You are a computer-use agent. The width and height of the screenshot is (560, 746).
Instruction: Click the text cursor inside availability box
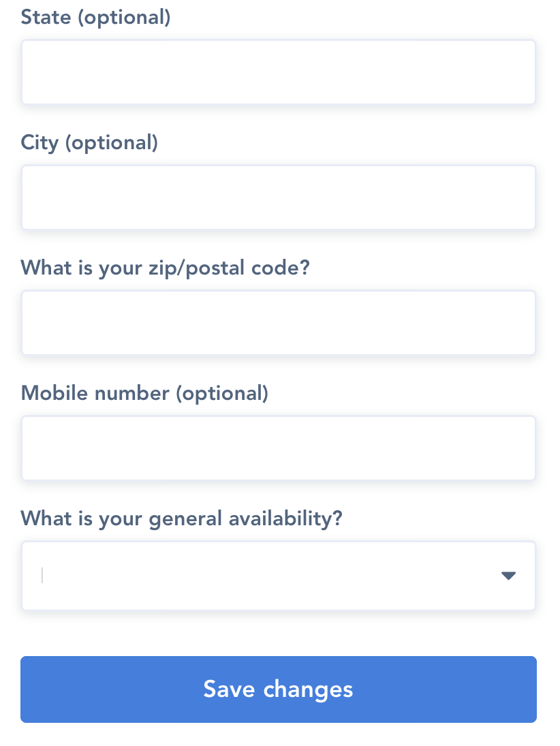point(42,576)
